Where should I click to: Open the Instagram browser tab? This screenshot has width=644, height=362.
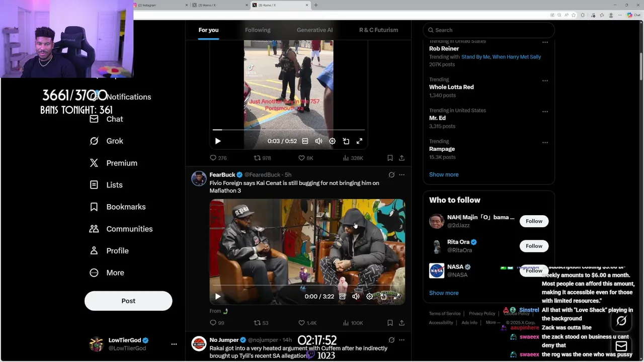(x=161, y=5)
